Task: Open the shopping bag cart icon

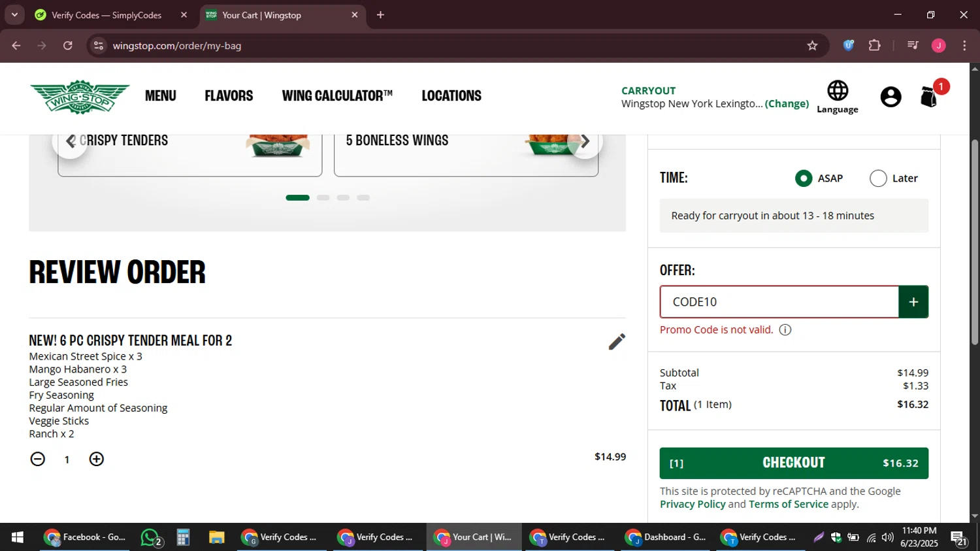Action: tap(929, 97)
